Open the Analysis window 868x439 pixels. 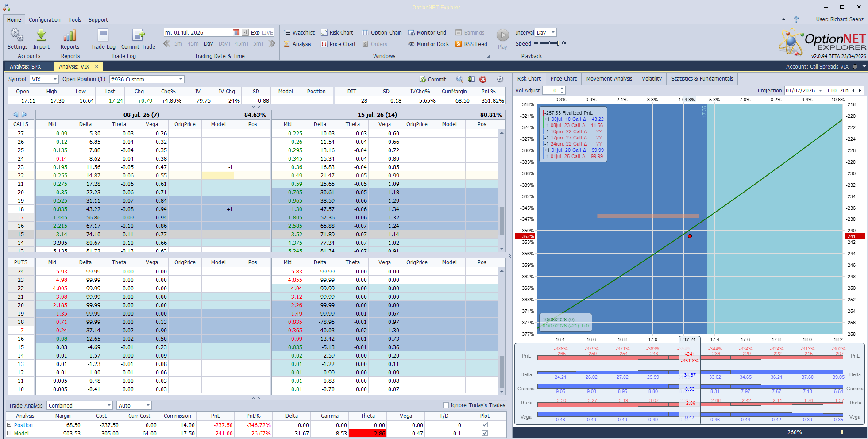point(297,44)
